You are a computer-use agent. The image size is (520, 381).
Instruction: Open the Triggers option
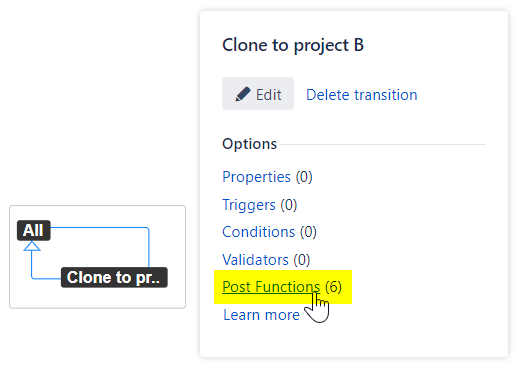tap(249, 205)
